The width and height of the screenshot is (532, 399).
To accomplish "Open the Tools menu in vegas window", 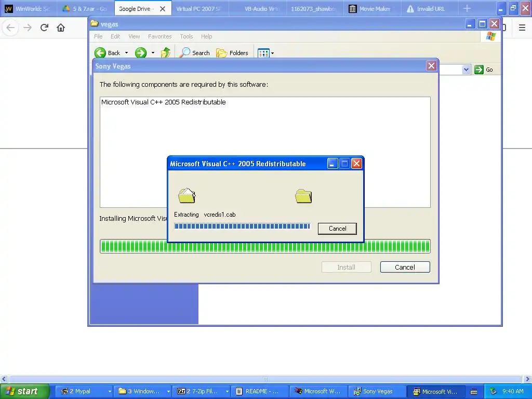I will point(187,36).
